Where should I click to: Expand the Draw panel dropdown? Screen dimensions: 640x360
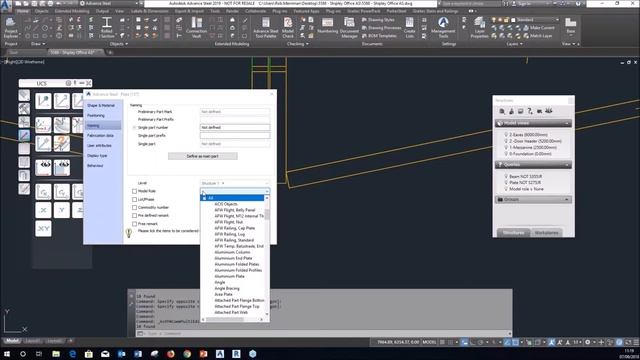(44, 44)
